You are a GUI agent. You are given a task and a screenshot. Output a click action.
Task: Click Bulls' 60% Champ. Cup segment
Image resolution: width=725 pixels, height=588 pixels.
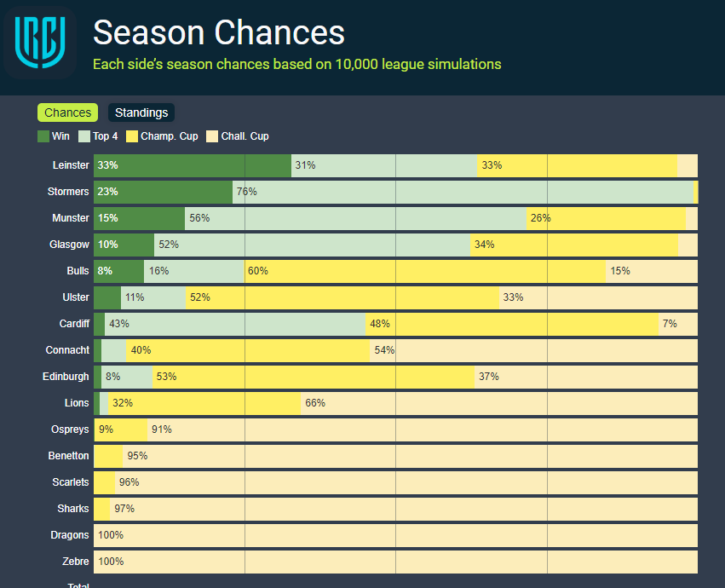pos(424,271)
